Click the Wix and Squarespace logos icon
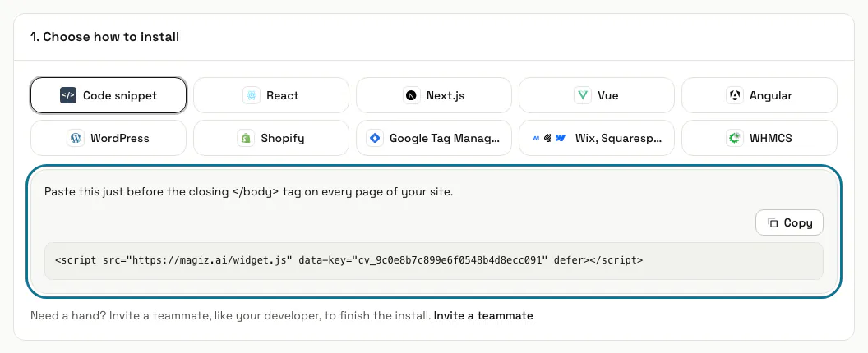 click(x=549, y=138)
